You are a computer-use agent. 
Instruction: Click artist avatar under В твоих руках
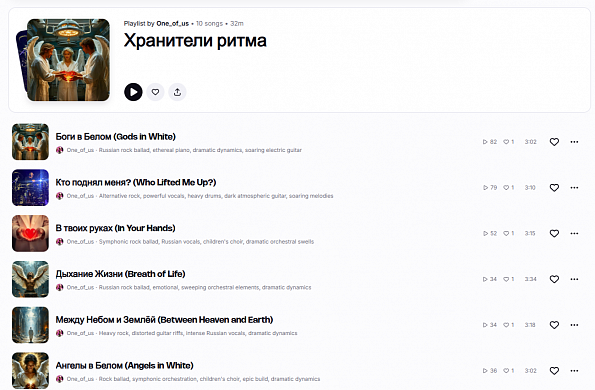pyautogui.click(x=60, y=242)
